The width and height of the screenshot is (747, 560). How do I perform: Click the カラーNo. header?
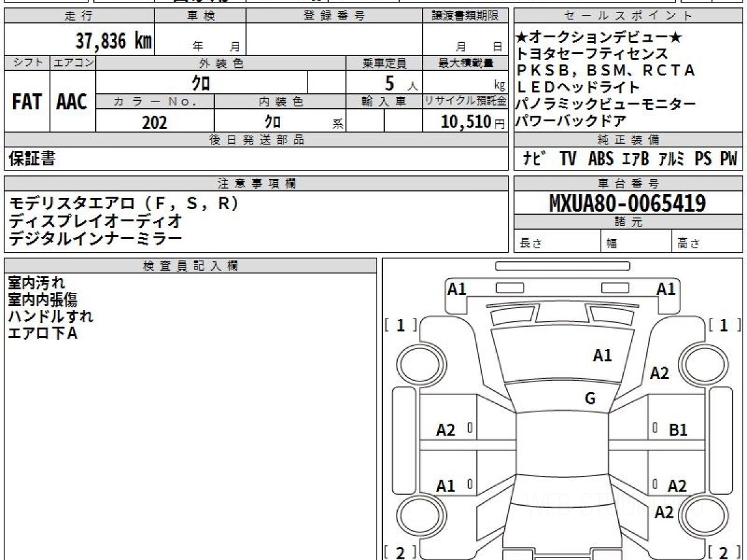[x=155, y=101]
